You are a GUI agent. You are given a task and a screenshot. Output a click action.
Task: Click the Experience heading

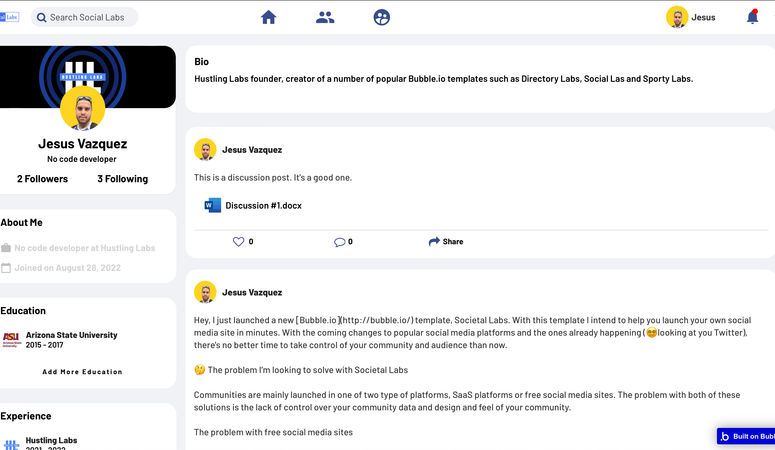click(x=26, y=416)
